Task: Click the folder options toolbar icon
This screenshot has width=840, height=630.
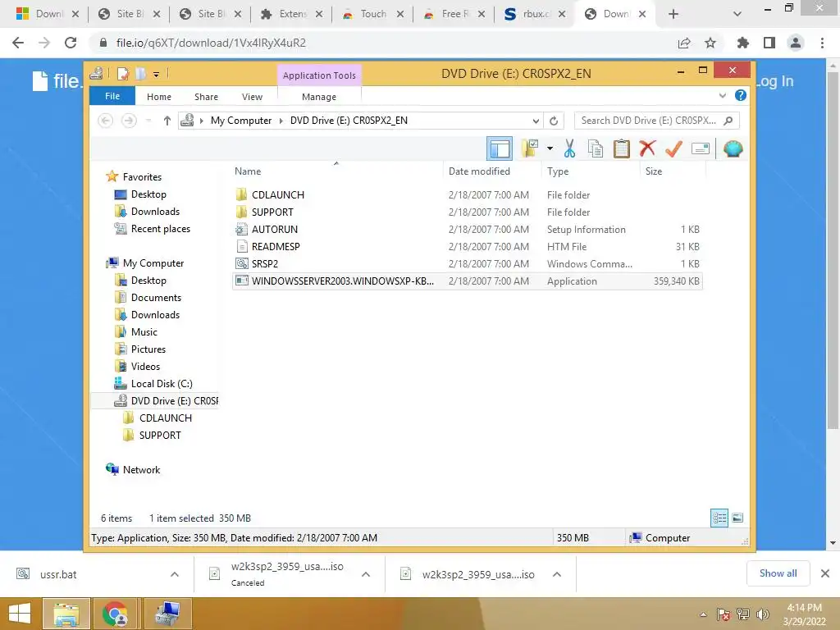Action: [x=530, y=148]
